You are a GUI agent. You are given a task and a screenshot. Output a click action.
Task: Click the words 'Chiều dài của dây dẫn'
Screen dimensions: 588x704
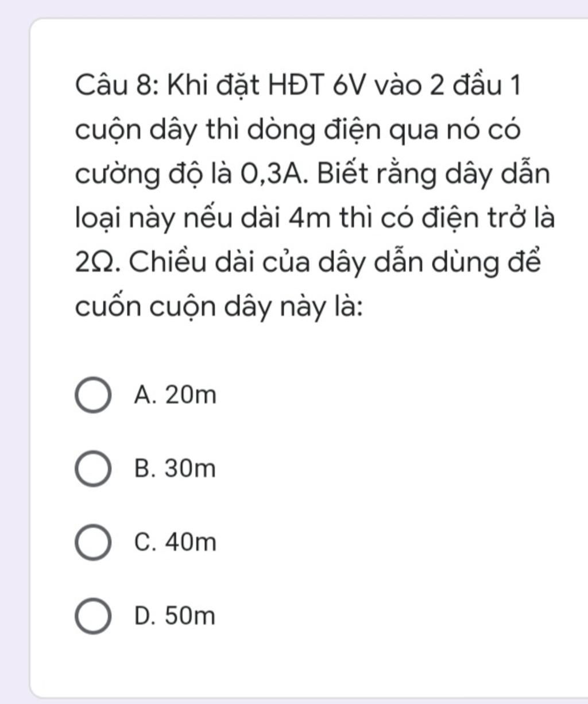[x=267, y=263]
